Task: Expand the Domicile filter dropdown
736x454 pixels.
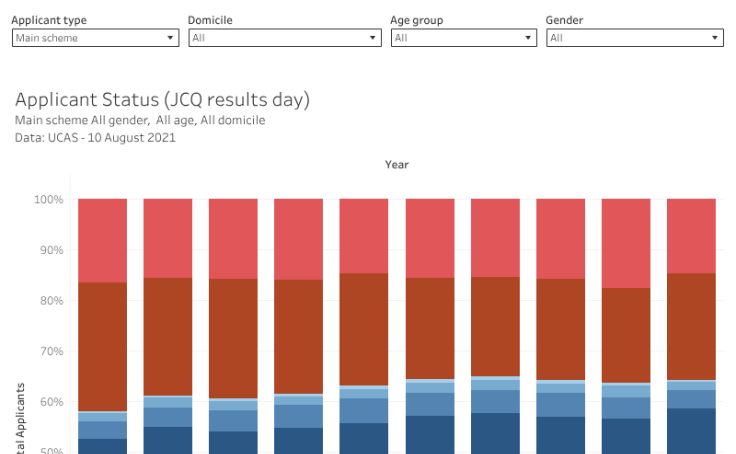Action: click(285, 38)
